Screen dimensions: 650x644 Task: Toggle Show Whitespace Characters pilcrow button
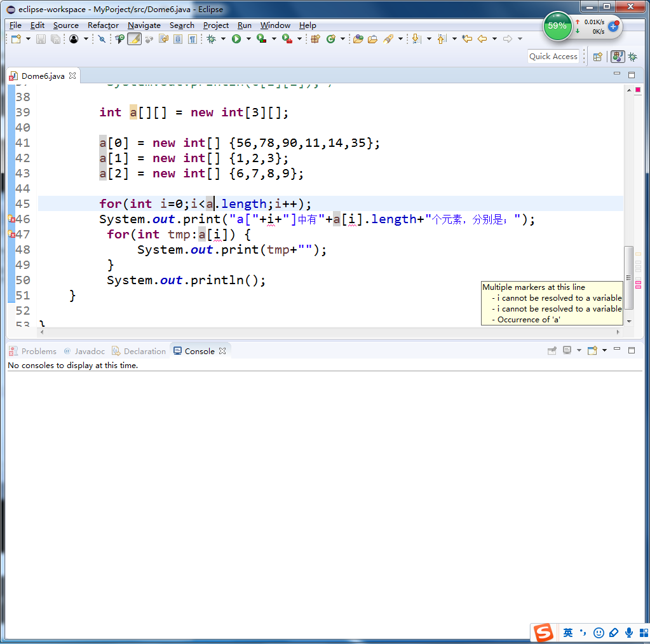(193, 39)
